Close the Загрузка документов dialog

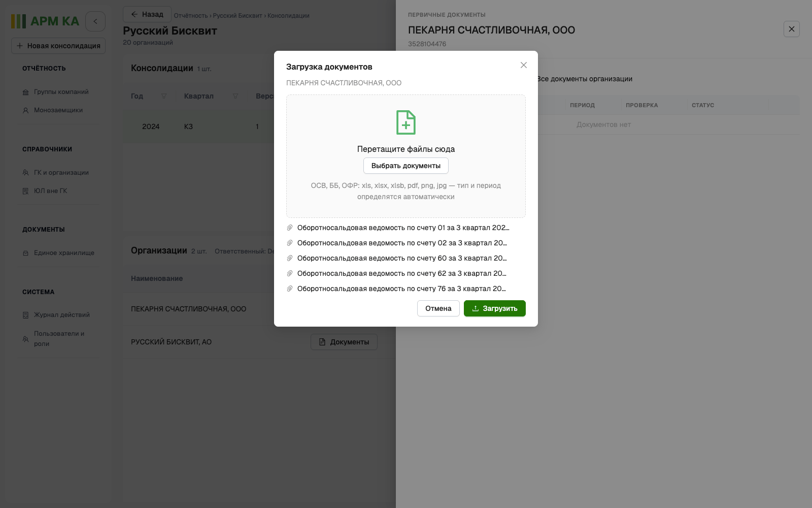click(524, 65)
